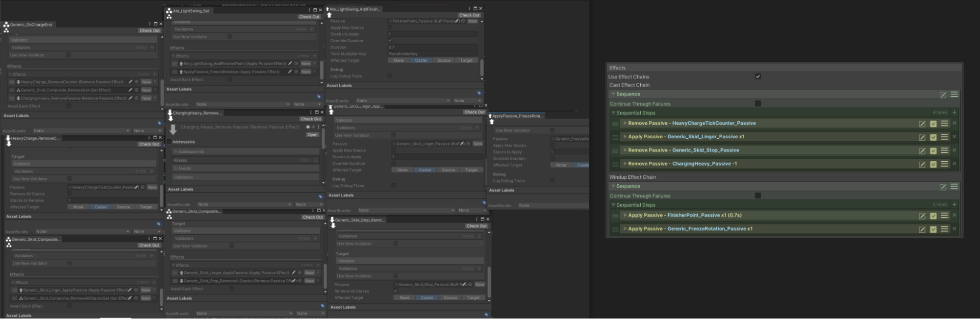Open object picker for ApplyPassive_FreezeRotation effect

tap(296, 72)
